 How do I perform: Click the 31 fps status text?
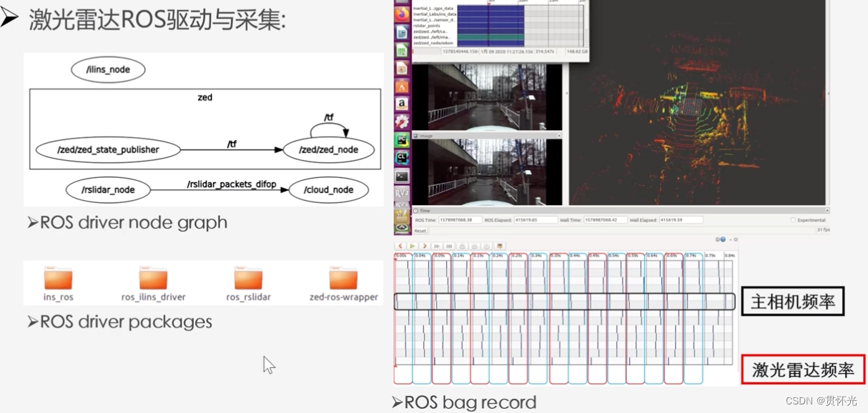[x=824, y=231]
